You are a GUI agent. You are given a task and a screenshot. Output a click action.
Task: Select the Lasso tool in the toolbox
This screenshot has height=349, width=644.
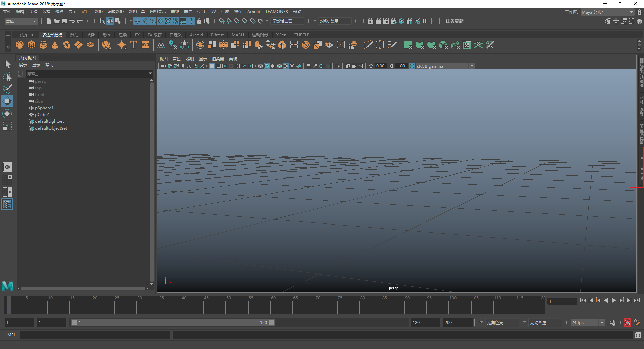click(x=7, y=77)
